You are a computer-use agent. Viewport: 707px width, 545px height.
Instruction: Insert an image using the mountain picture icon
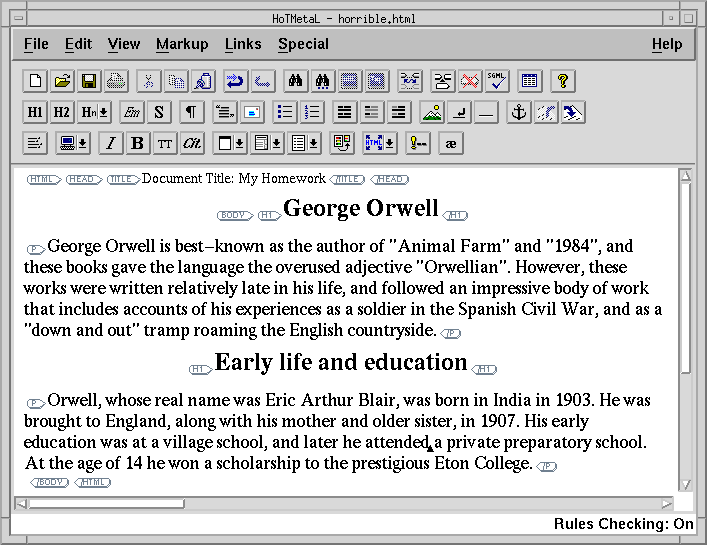pos(432,112)
